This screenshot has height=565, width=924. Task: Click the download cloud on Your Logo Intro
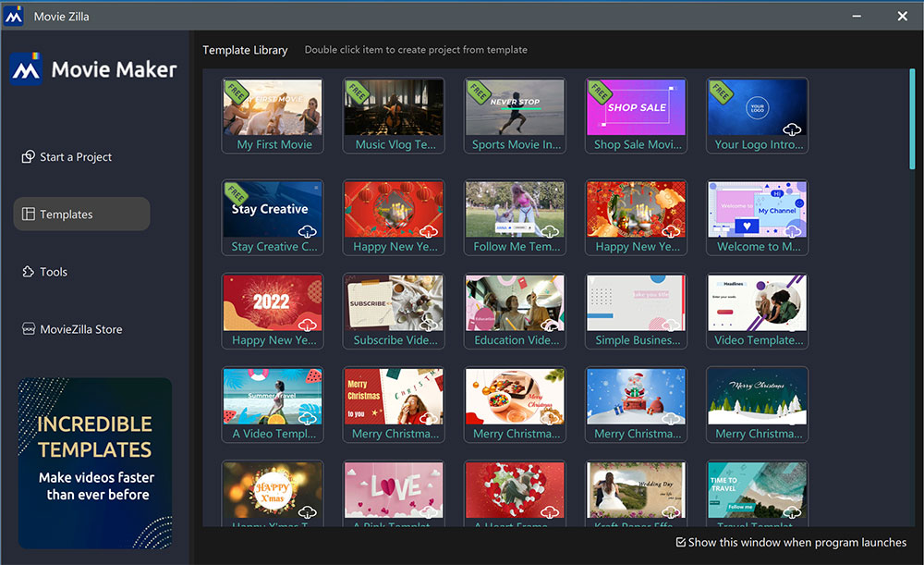(x=792, y=129)
